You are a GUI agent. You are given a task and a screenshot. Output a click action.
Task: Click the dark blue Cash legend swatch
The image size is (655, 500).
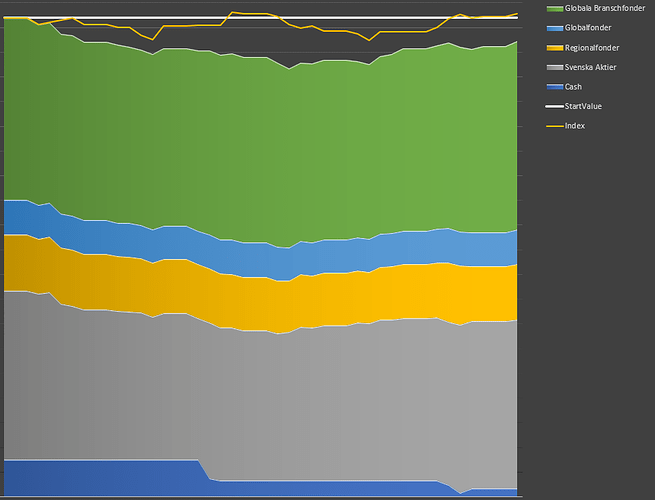[x=554, y=87]
